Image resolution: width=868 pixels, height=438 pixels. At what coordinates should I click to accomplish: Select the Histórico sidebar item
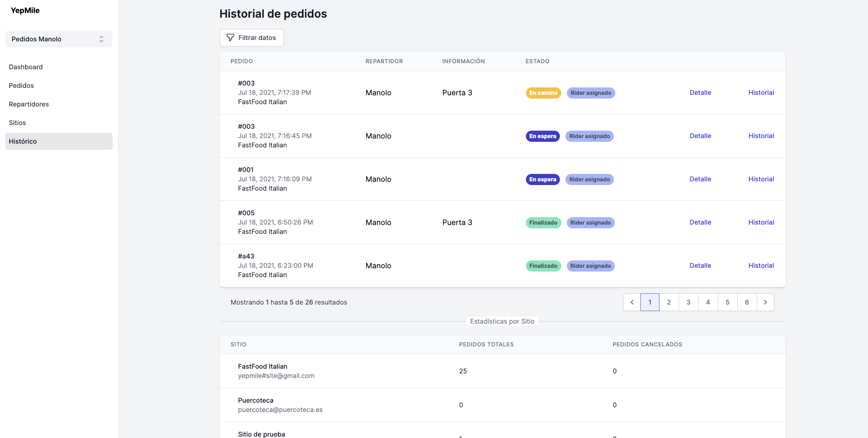[x=23, y=141]
